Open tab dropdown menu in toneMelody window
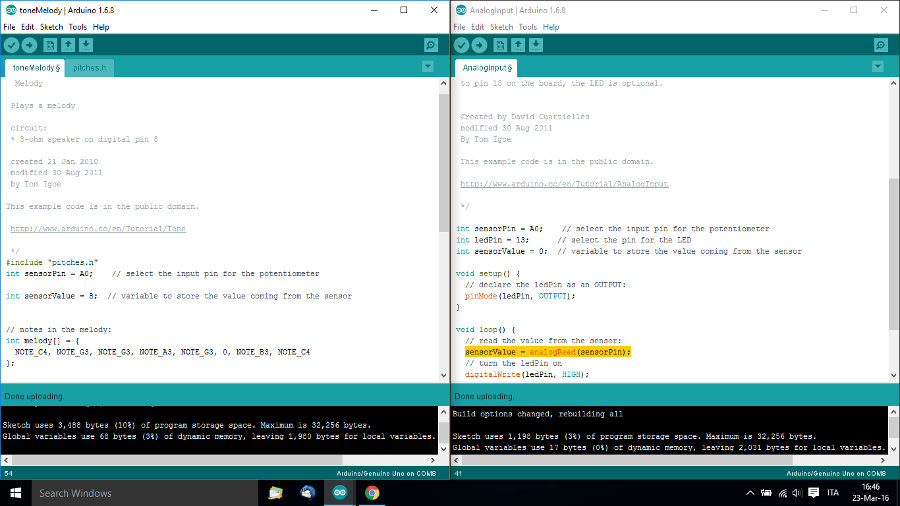 pyautogui.click(x=428, y=67)
